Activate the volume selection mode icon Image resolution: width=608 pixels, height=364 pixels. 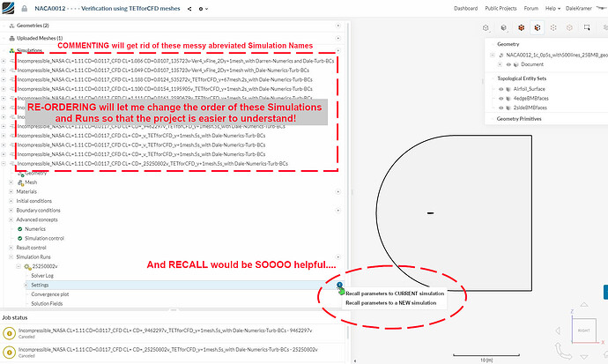[x=521, y=27]
